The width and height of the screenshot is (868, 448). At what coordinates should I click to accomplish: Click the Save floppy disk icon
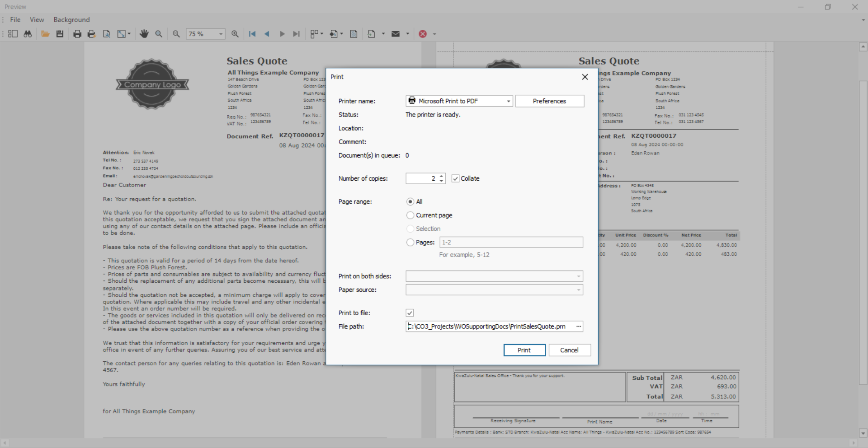(60, 34)
